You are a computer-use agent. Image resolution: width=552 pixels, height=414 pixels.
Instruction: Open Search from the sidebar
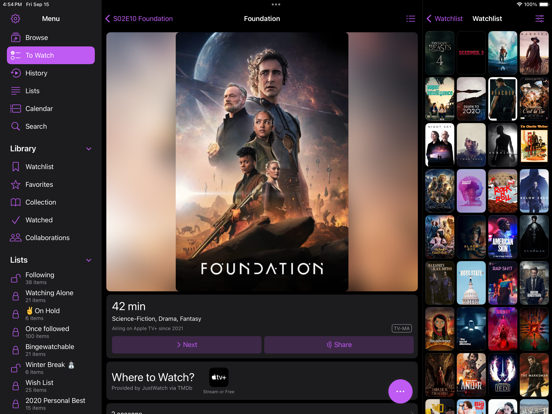pos(51,126)
